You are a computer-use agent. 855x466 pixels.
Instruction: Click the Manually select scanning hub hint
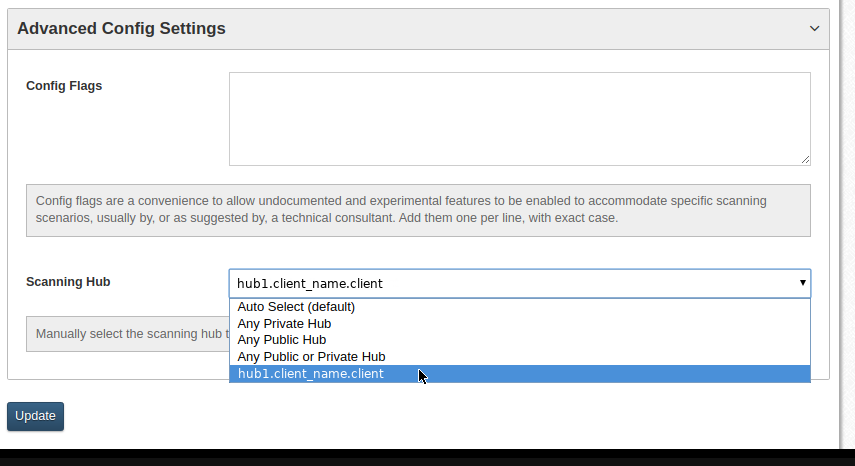click(128, 334)
